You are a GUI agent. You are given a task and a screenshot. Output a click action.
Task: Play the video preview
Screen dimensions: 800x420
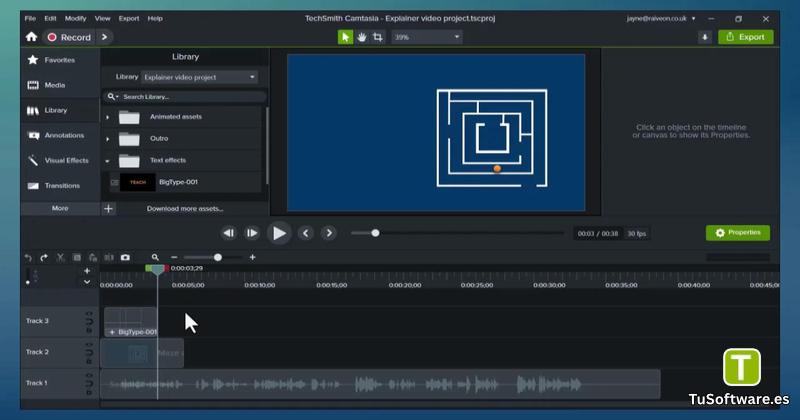(x=279, y=233)
